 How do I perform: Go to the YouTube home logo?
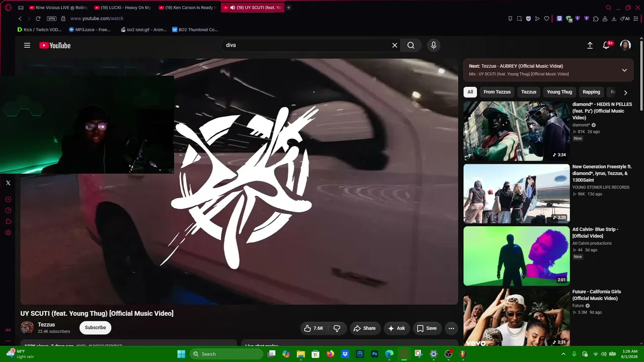coord(55,45)
